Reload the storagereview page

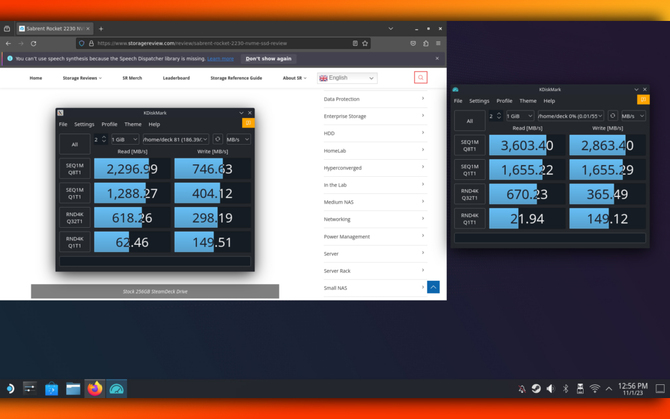[33, 43]
